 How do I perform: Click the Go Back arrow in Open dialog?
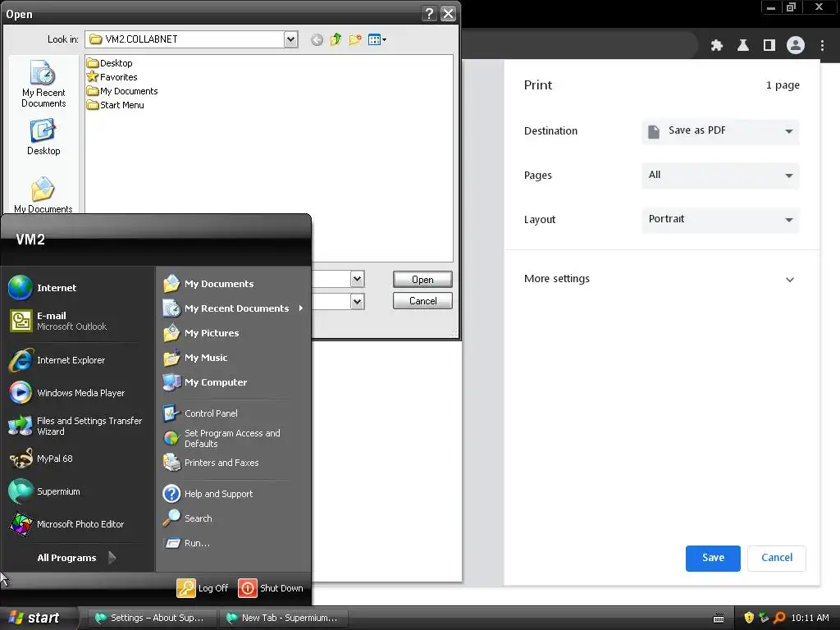coord(317,39)
